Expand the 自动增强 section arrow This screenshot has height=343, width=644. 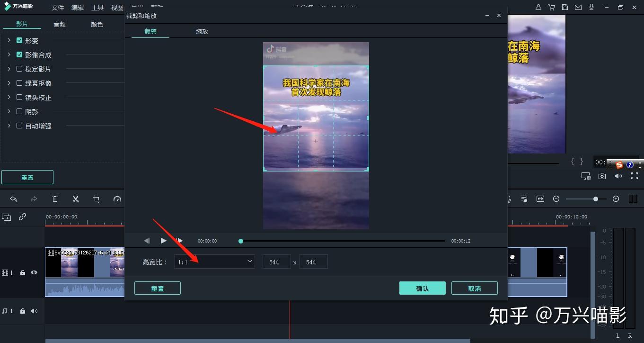(9, 126)
